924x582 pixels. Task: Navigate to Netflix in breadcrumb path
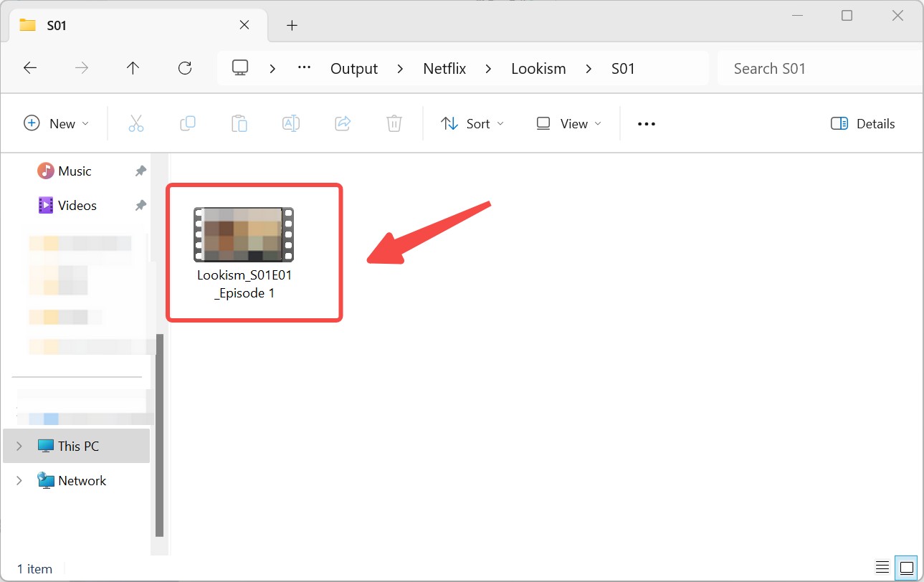coord(444,68)
